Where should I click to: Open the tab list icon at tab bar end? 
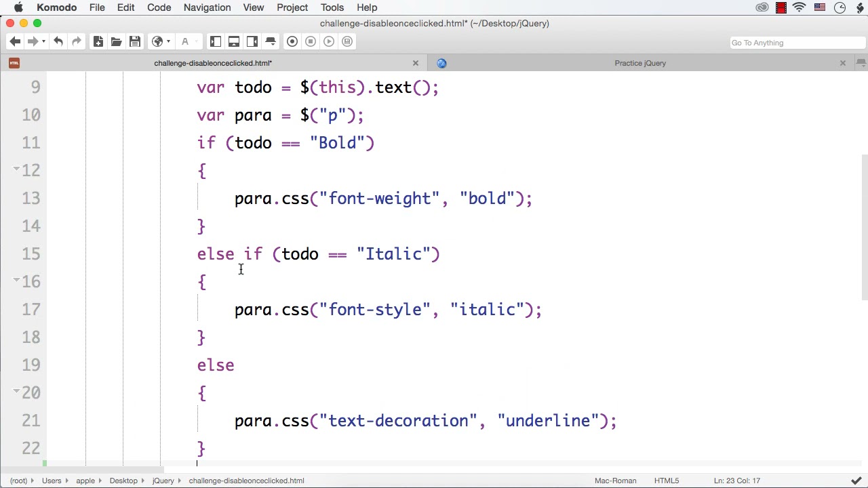tap(861, 63)
